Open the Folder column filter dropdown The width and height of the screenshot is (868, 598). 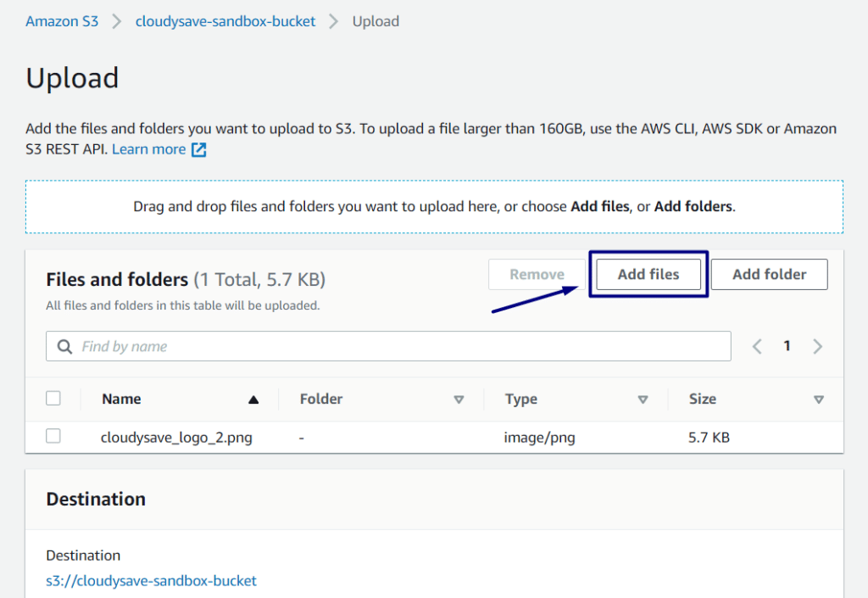pyautogui.click(x=459, y=399)
